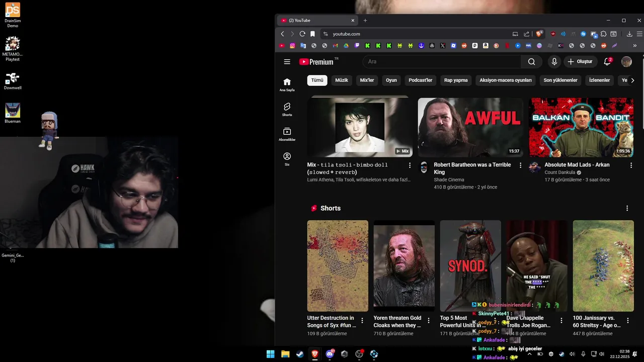
Task: Open Abonelikler in the sidebar
Action: pyautogui.click(x=287, y=134)
